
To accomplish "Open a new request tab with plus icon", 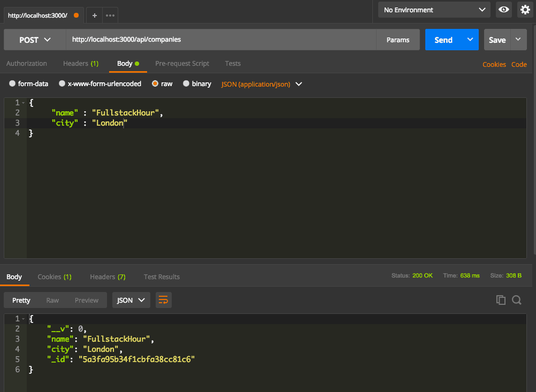I will [x=95, y=16].
